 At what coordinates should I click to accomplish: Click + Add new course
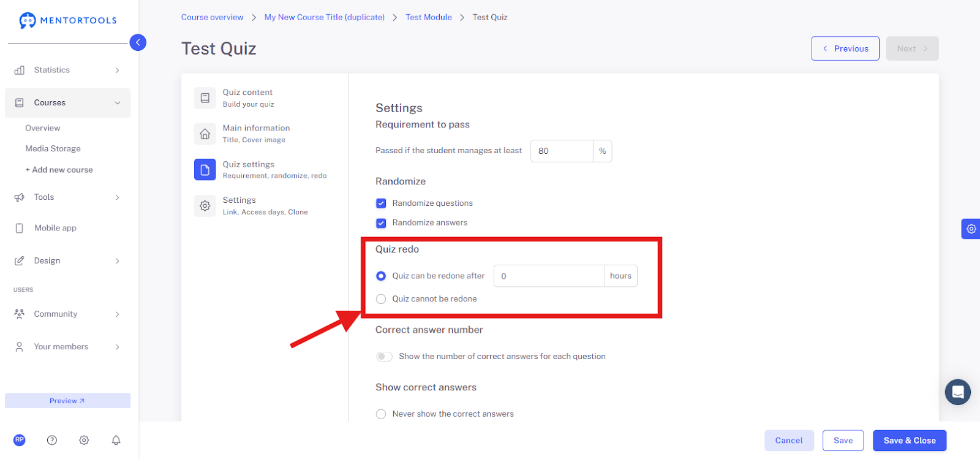[59, 170]
